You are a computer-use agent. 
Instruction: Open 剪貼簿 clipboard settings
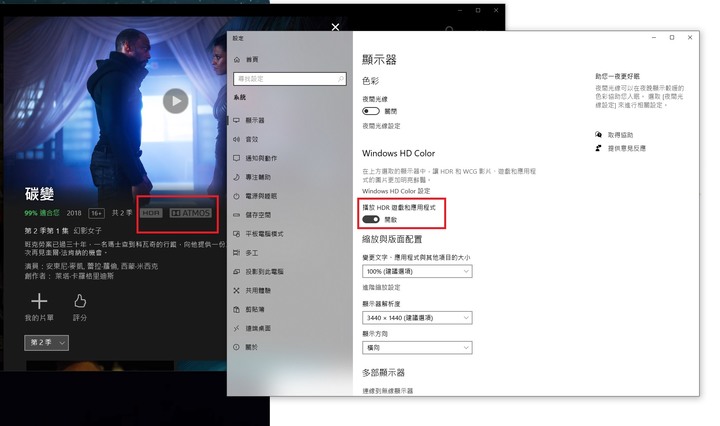pyautogui.click(x=255, y=309)
